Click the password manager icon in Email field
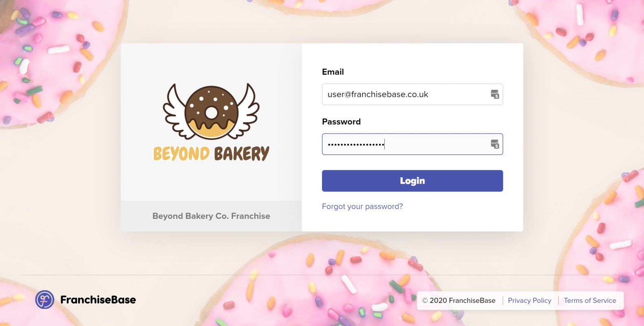Image resolution: width=644 pixels, height=326 pixels. point(495,95)
